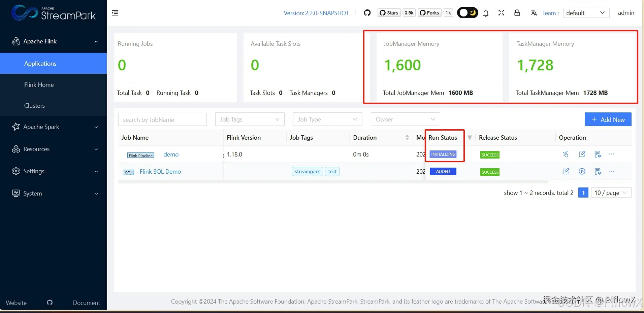
Task: Select Applications in sidebar
Action: [x=53, y=63]
